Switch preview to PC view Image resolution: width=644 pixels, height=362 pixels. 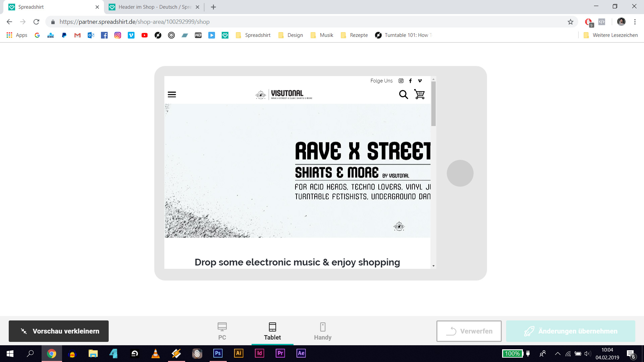[x=222, y=331]
